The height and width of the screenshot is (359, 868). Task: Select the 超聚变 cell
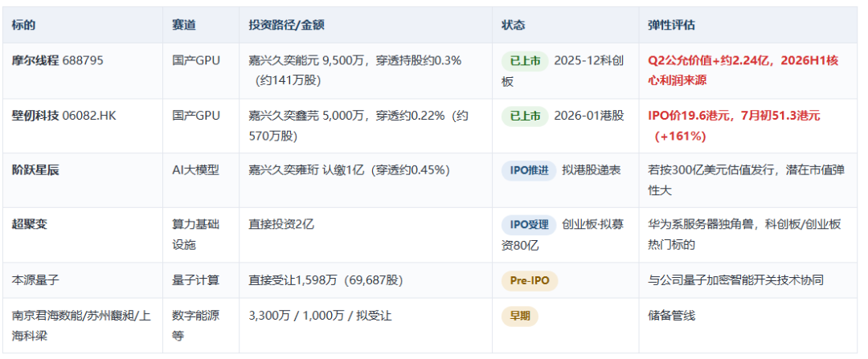point(83,235)
